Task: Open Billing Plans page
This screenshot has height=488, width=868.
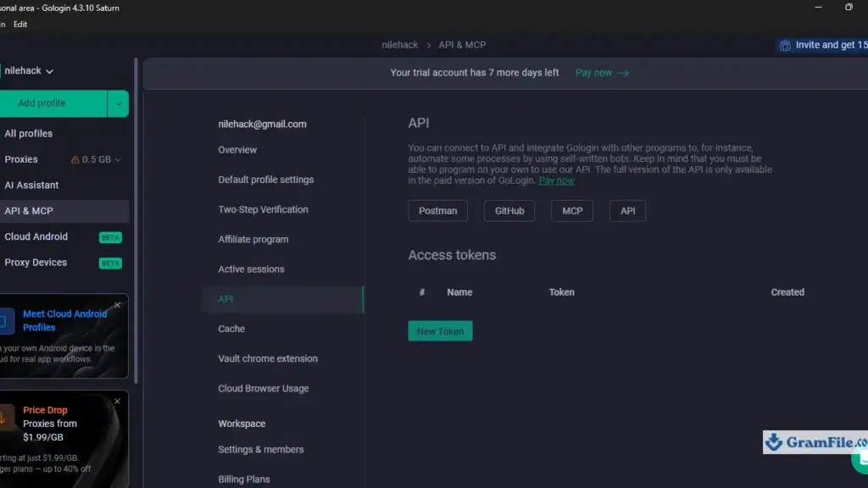Action: (244, 480)
